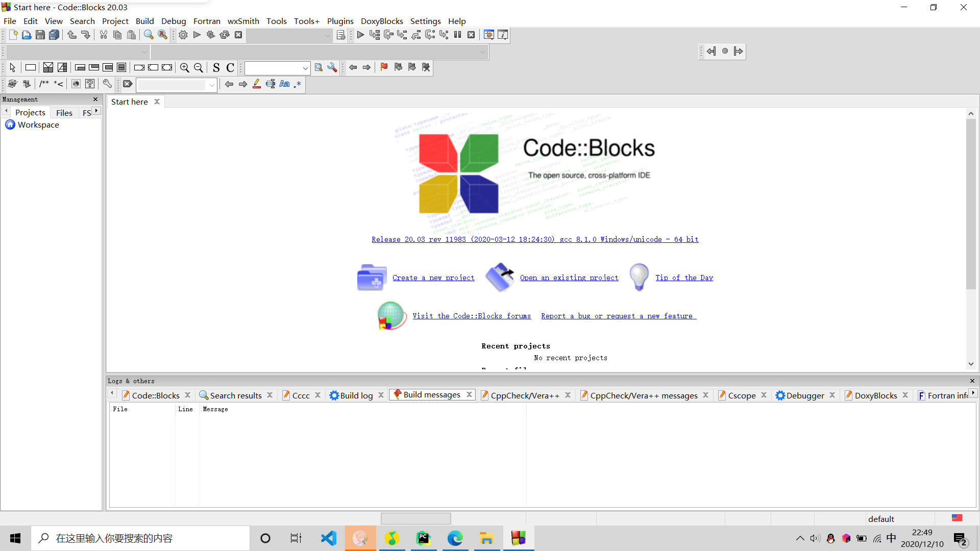Expand the ThreadSearch text combo box
Viewport: 980px width, 551px height.
(305, 68)
